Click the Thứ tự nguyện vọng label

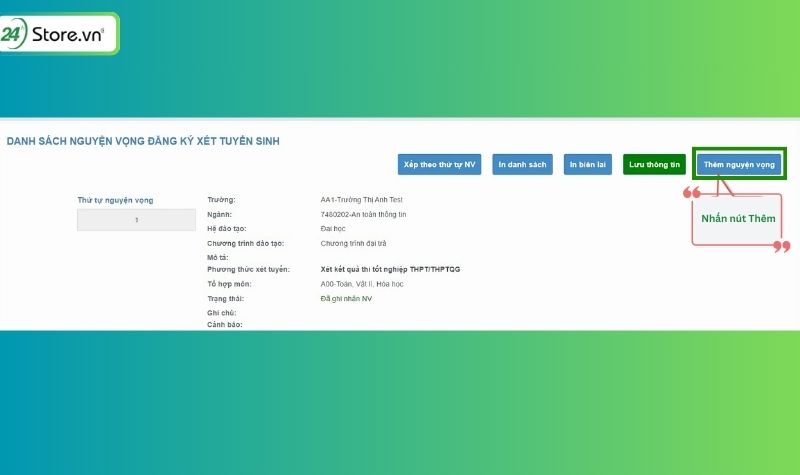click(x=115, y=200)
